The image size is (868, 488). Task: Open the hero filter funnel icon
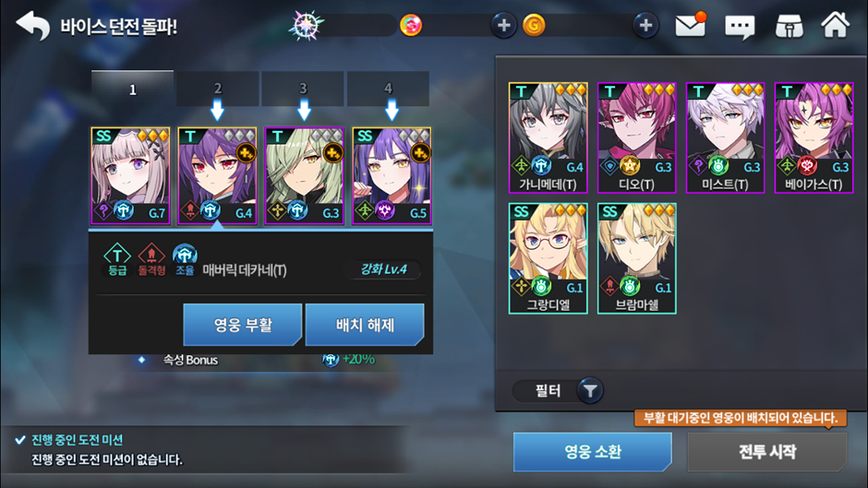[590, 390]
